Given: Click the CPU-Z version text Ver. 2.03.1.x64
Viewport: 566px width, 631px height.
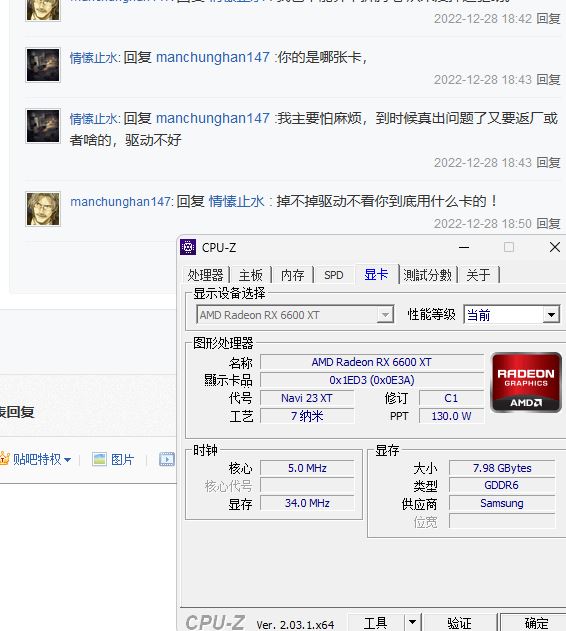Looking at the screenshot, I should [295, 625].
